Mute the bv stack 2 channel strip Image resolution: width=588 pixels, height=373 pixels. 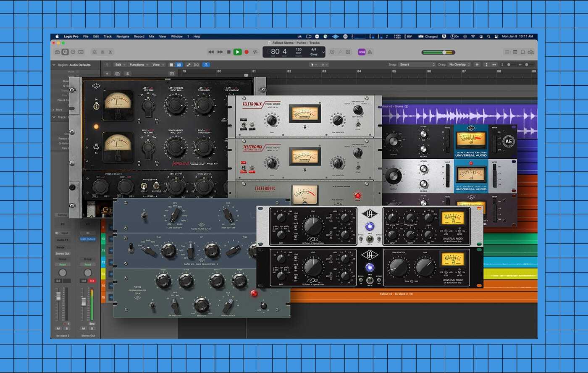(58, 328)
